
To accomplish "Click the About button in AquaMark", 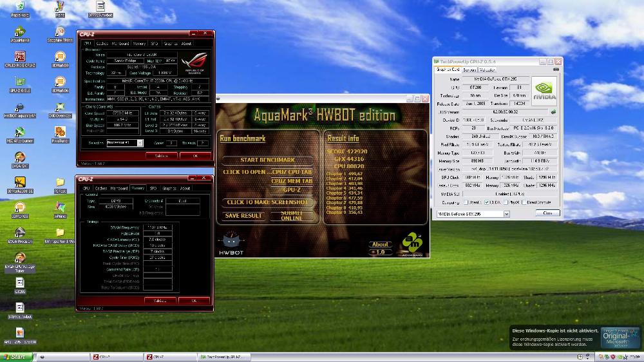I will (x=380, y=245).
